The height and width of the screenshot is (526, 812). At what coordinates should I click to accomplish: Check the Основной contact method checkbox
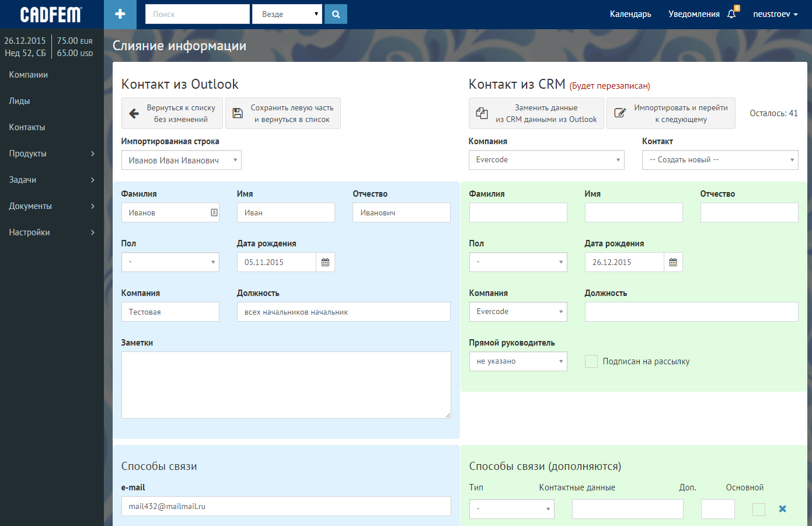758,510
